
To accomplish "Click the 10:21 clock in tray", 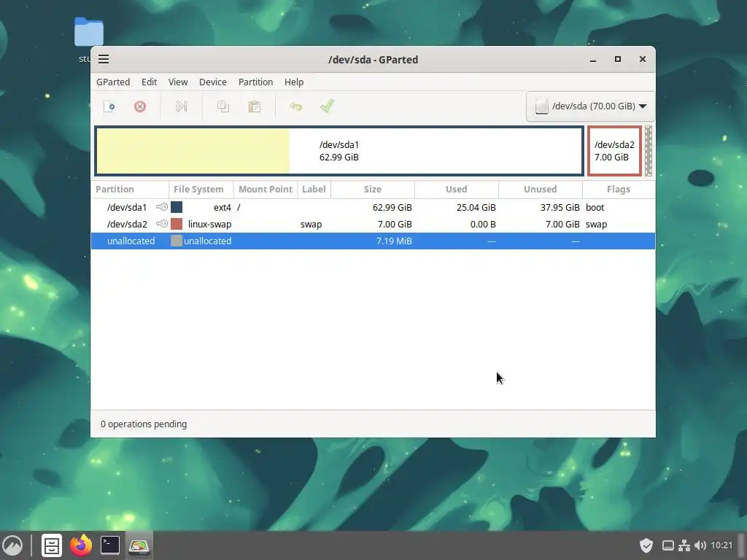I will [x=721, y=545].
